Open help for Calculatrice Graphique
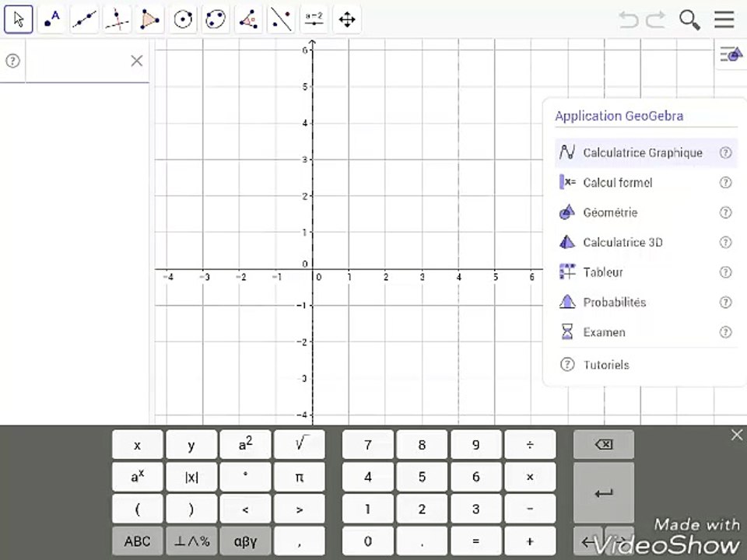 tap(725, 153)
